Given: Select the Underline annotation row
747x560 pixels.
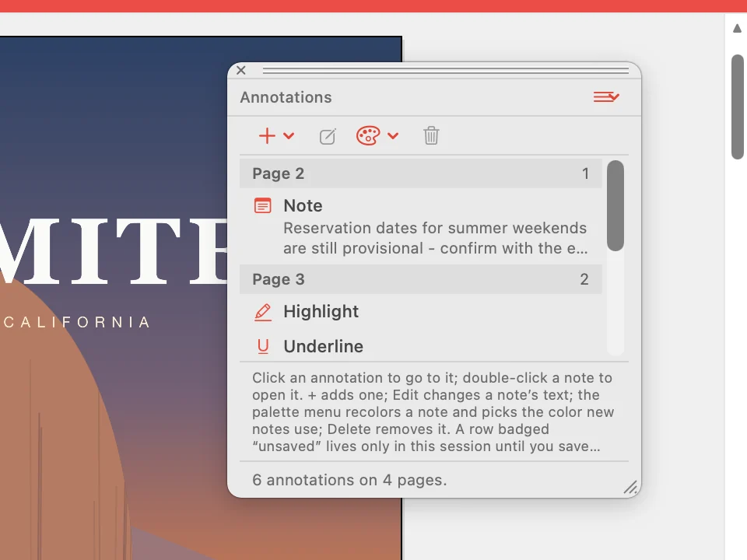Looking at the screenshot, I should pyautogui.click(x=421, y=346).
